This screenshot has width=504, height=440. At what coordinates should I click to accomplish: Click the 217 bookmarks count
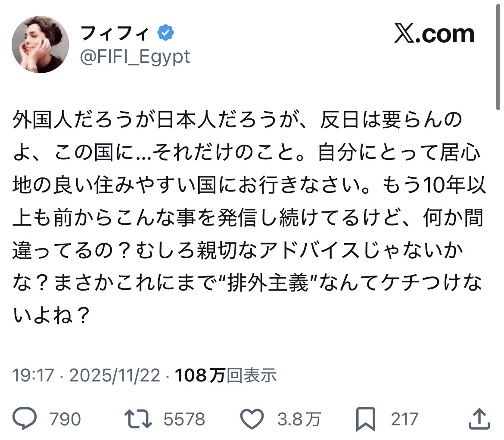tap(404, 419)
